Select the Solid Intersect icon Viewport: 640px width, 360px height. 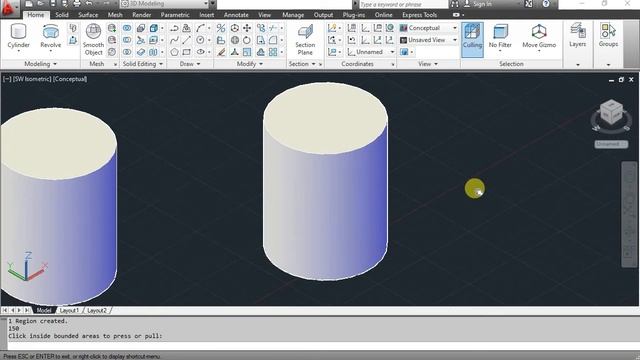point(127,52)
